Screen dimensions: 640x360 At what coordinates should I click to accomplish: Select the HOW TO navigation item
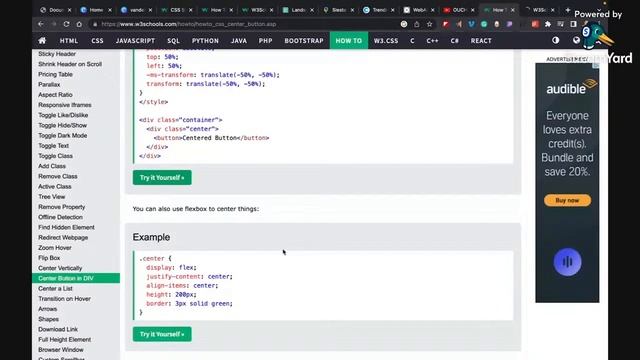click(349, 41)
